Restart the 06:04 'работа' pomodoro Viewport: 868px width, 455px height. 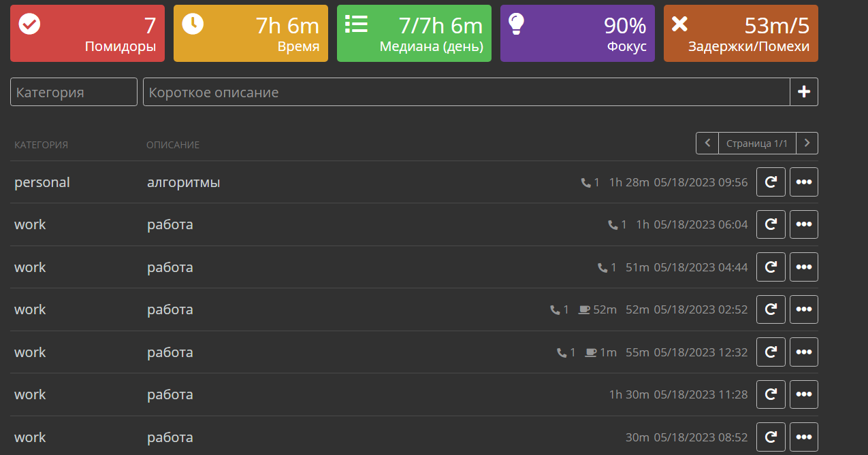pos(771,224)
